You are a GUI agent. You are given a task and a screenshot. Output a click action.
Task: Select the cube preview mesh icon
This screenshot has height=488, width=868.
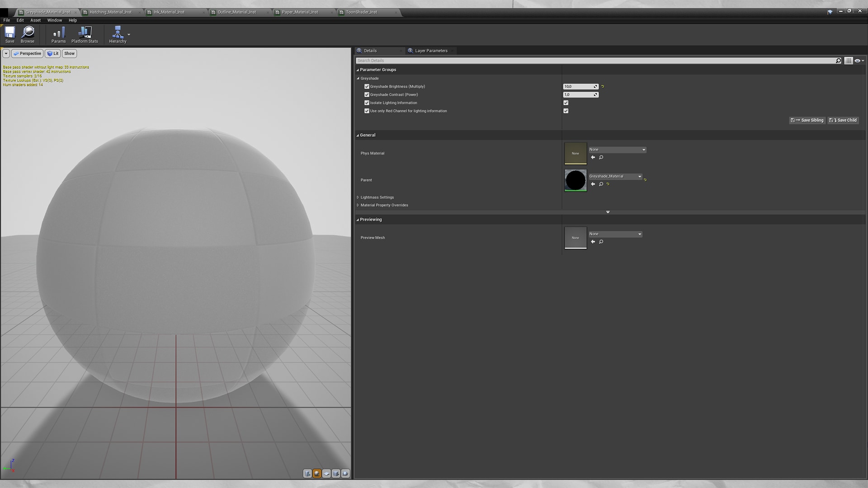[336, 473]
